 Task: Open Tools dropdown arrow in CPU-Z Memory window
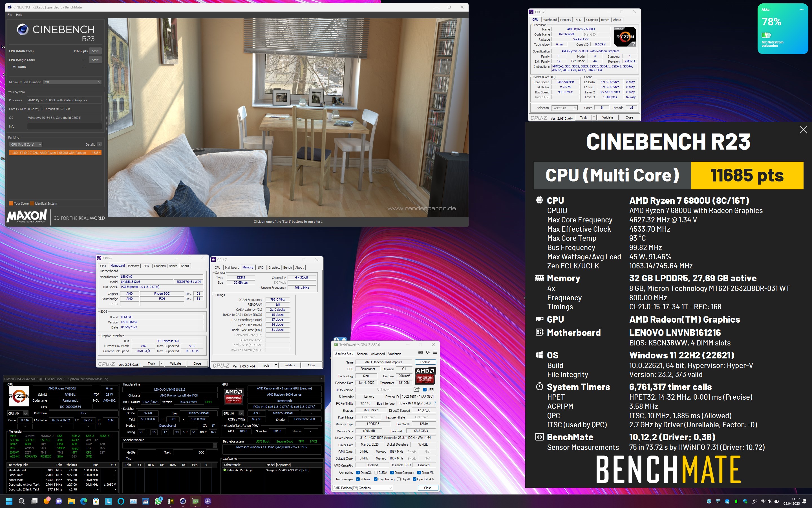(x=276, y=365)
